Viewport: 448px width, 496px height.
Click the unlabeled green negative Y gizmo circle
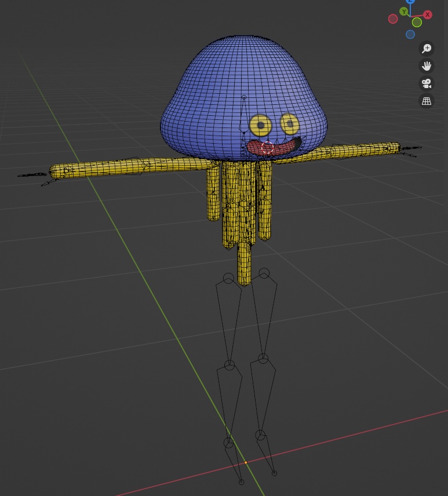417,22
